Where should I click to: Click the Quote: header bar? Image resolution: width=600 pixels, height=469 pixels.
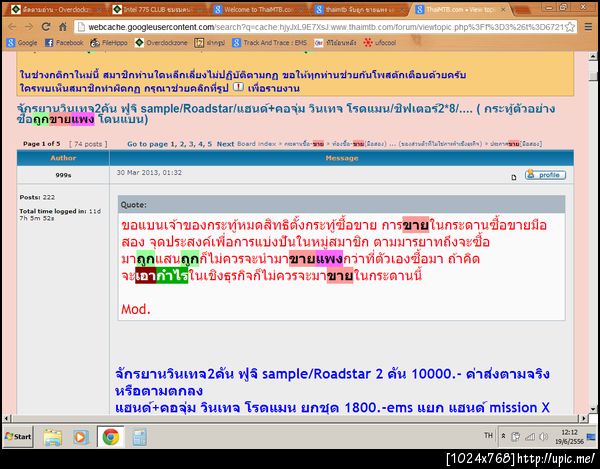pyautogui.click(x=341, y=205)
